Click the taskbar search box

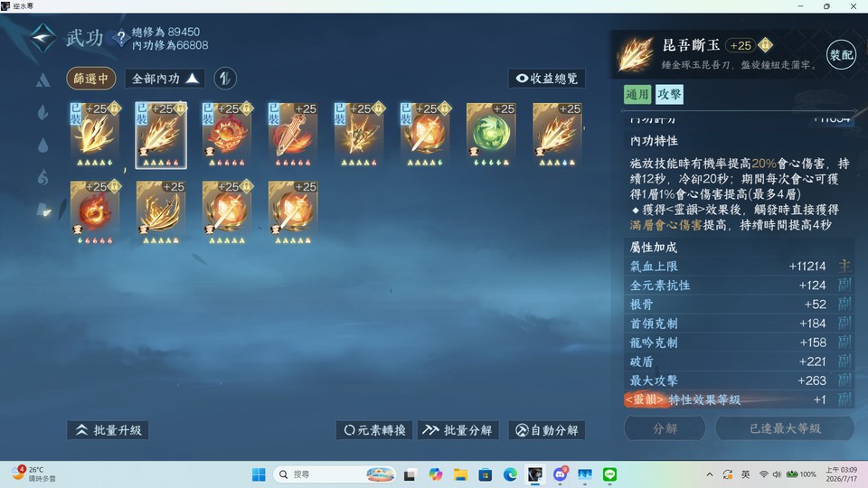click(336, 474)
